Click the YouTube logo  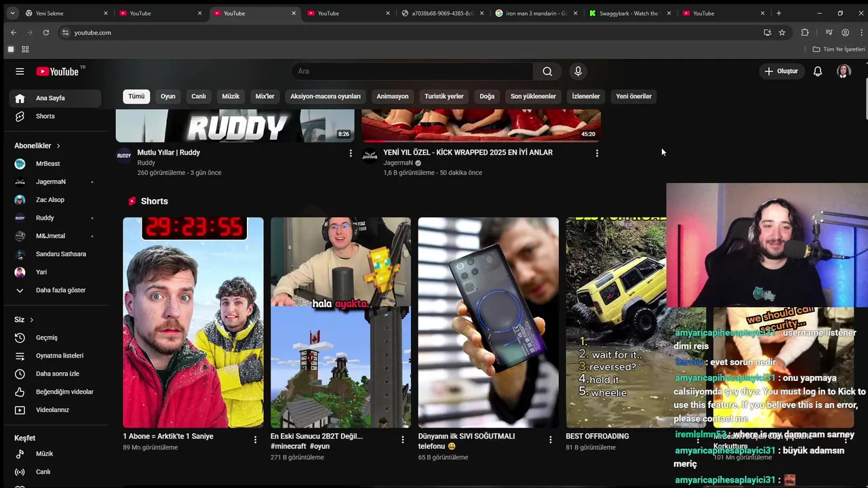click(x=58, y=71)
